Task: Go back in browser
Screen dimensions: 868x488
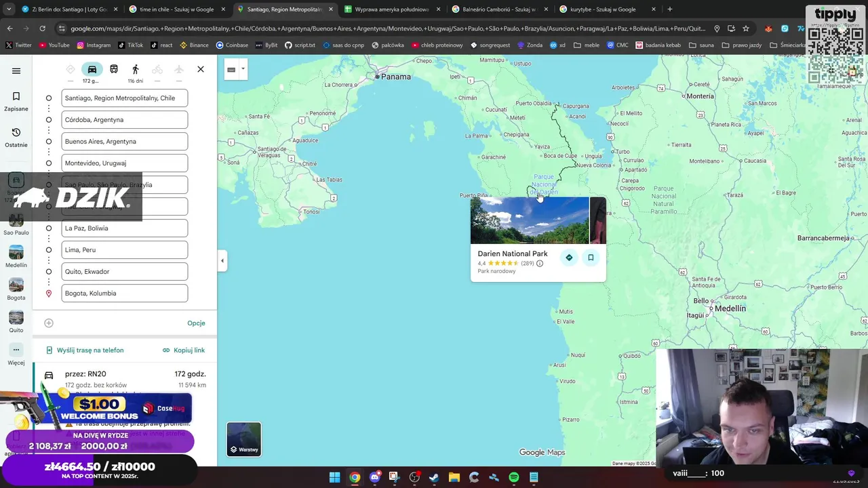Action: [9, 28]
